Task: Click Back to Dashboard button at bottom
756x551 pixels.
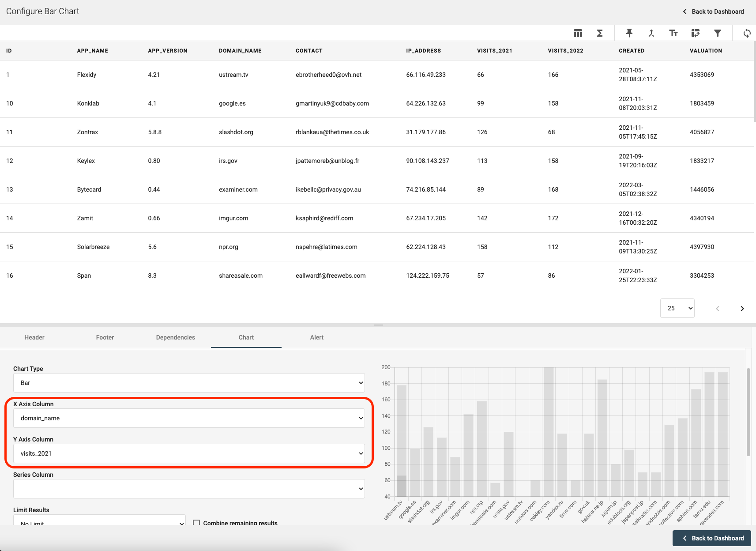Action: point(712,538)
